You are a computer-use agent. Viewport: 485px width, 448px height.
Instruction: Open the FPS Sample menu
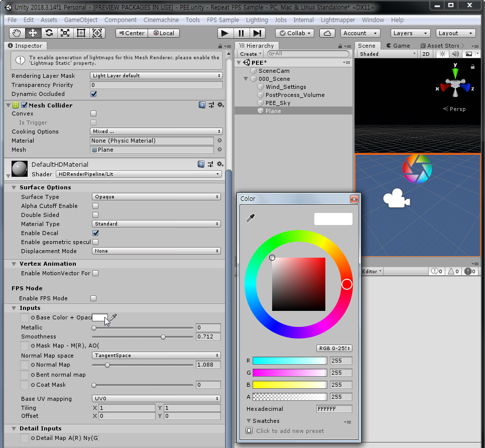point(223,20)
